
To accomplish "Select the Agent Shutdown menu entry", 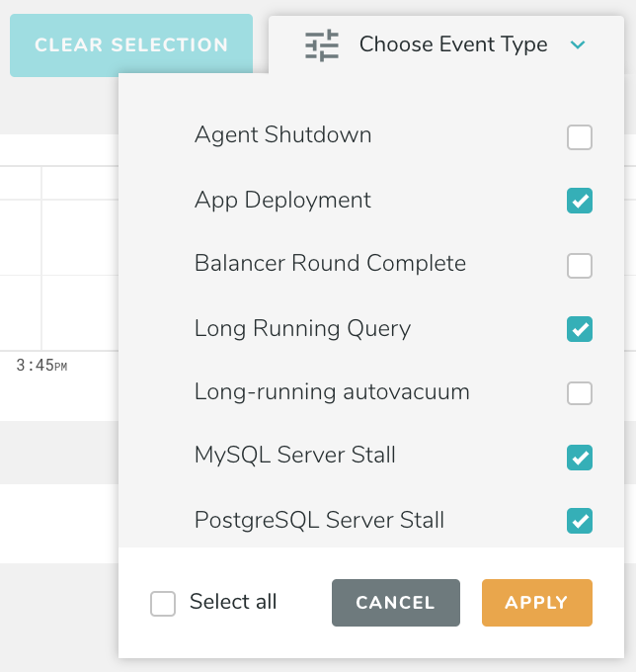I will click(x=283, y=135).
